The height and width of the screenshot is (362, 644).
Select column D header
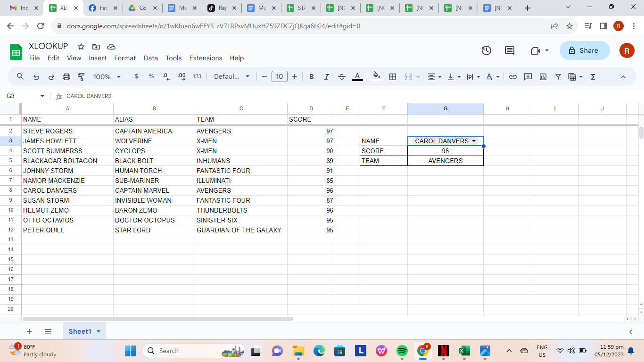[311, 108]
